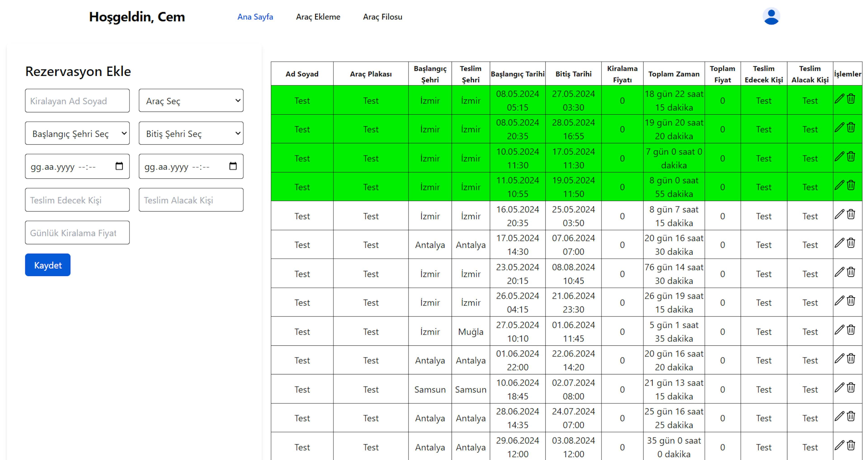This screenshot has height=460, width=868.
Task: Click the Kiralama Fiyatı column header
Action: (x=622, y=74)
